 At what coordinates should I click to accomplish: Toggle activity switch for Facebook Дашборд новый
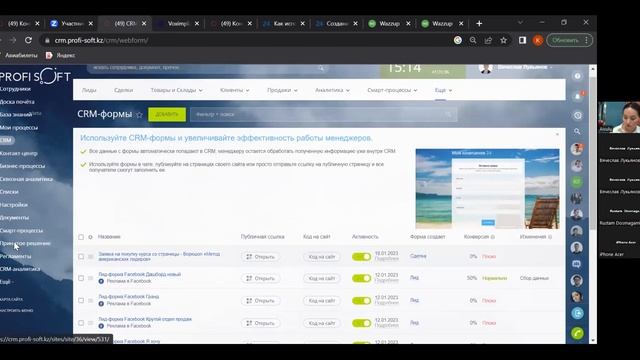361,278
